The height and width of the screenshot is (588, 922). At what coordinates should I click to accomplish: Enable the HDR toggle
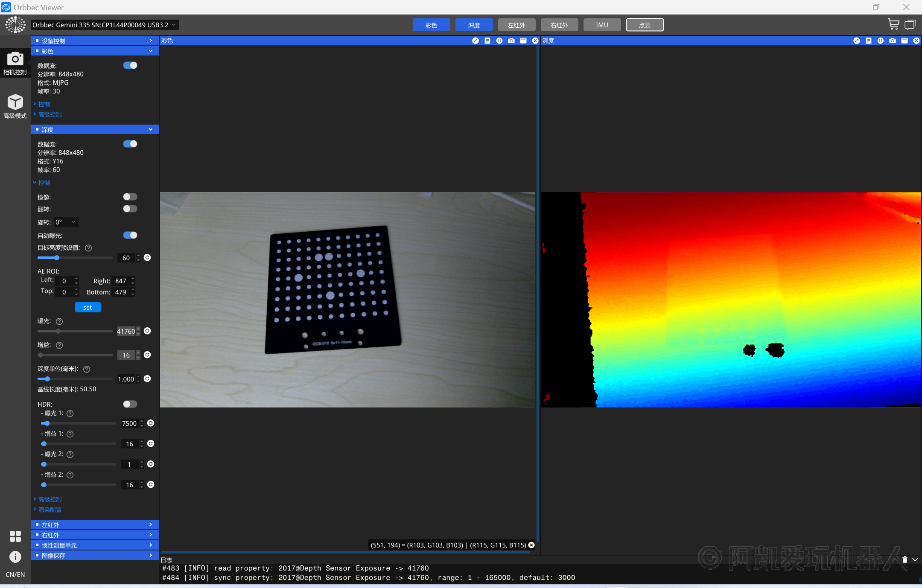pyautogui.click(x=130, y=404)
